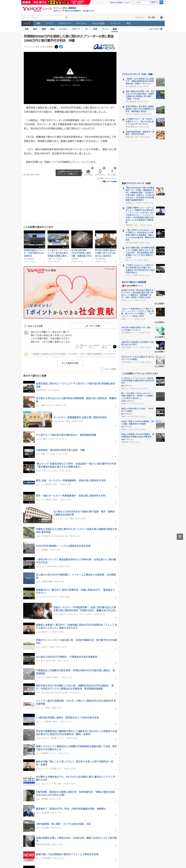Image resolution: width=186 pixels, height=868 pixels.
Task: Open the 購入履歴 link
Action: coord(152,18)
